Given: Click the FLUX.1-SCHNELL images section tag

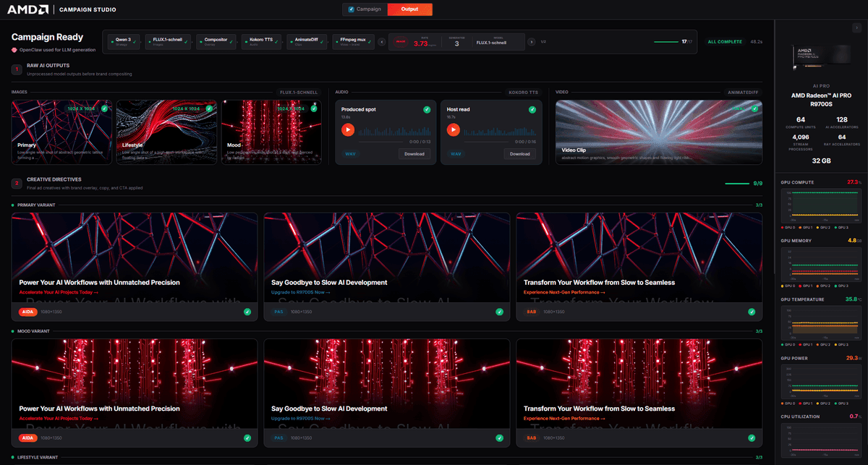Looking at the screenshot, I should tap(299, 93).
